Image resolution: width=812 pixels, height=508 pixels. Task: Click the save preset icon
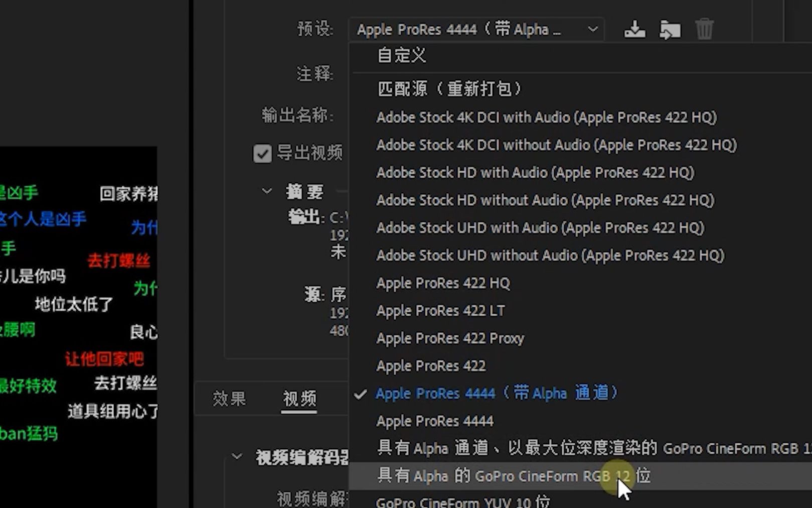(634, 29)
